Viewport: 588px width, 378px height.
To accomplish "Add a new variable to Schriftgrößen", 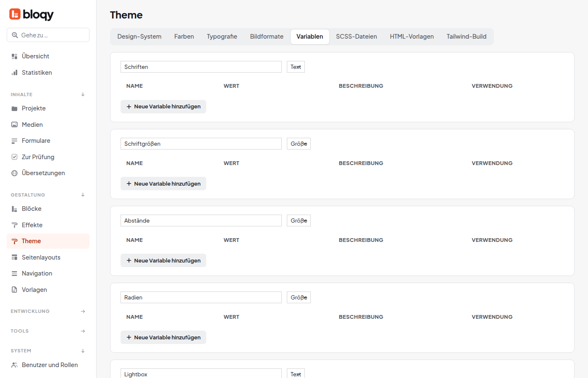I will tap(163, 184).
